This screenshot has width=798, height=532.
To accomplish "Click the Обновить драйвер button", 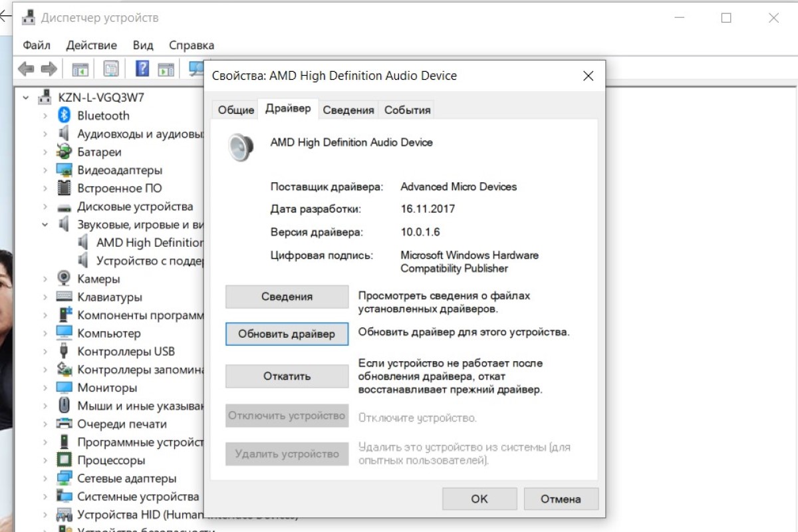I will pos(287,334).
